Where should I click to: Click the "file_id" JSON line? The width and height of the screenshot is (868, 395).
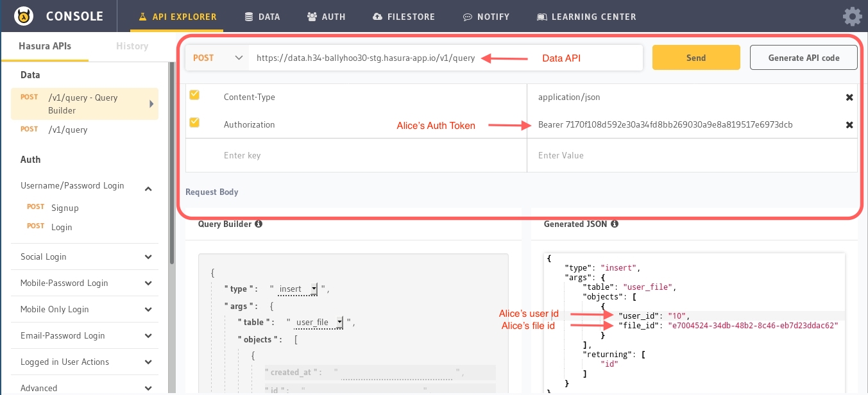point(728,326)
